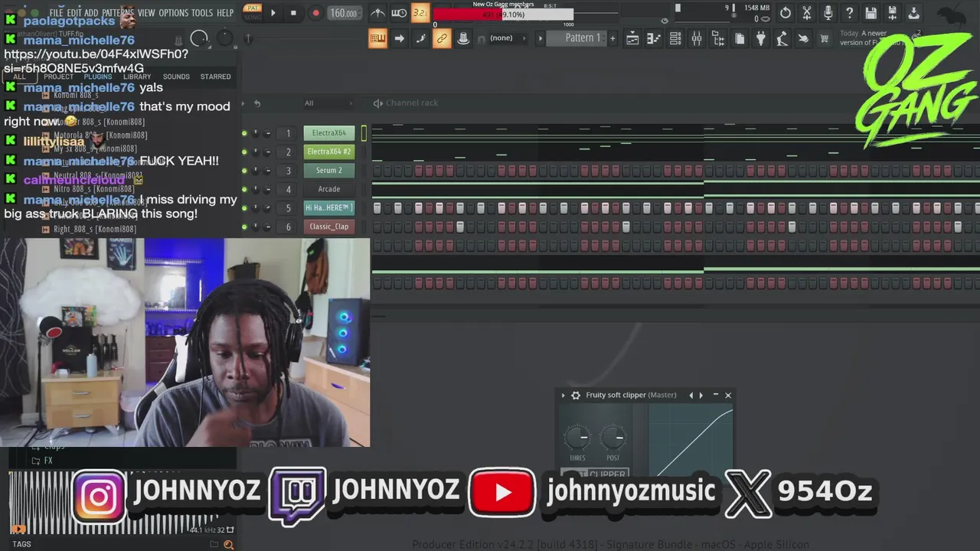Image resolution: width=980 pixels, height=551 pixels.
Task: Toggle the multilink to controllers button
Action: tap(442, 38)
